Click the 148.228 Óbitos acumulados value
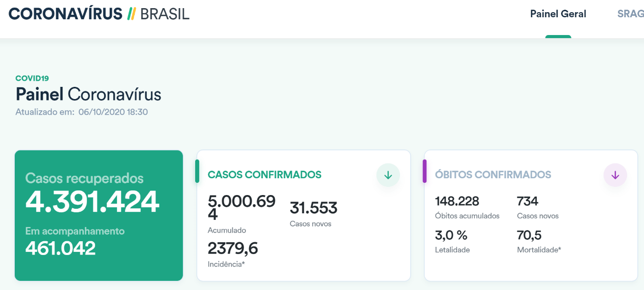 click(x=457, y=202)
